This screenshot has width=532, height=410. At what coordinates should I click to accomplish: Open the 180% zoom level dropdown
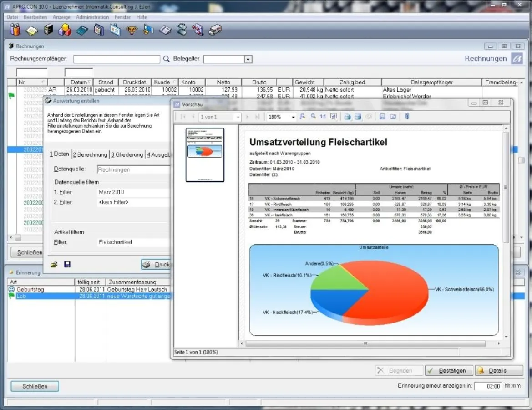tap(293, 117)
